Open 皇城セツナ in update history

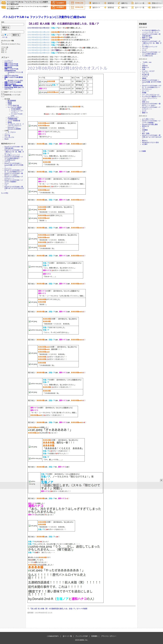145,68
